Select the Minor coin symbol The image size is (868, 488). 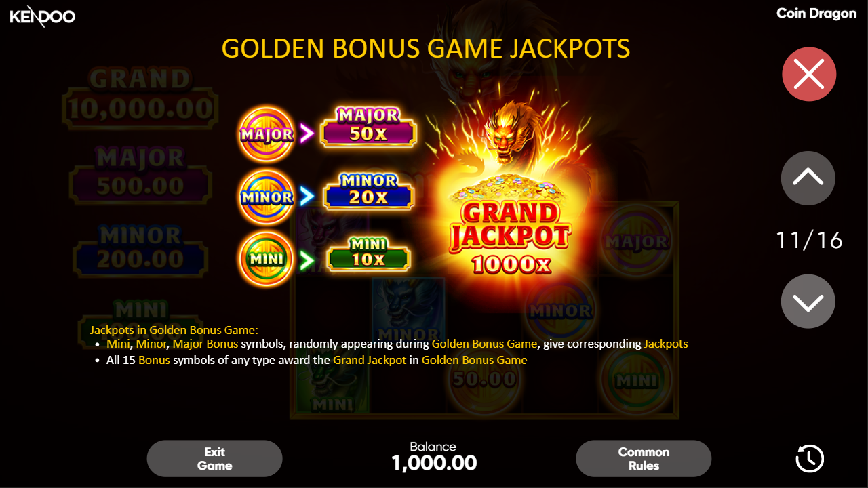point(267,197)
